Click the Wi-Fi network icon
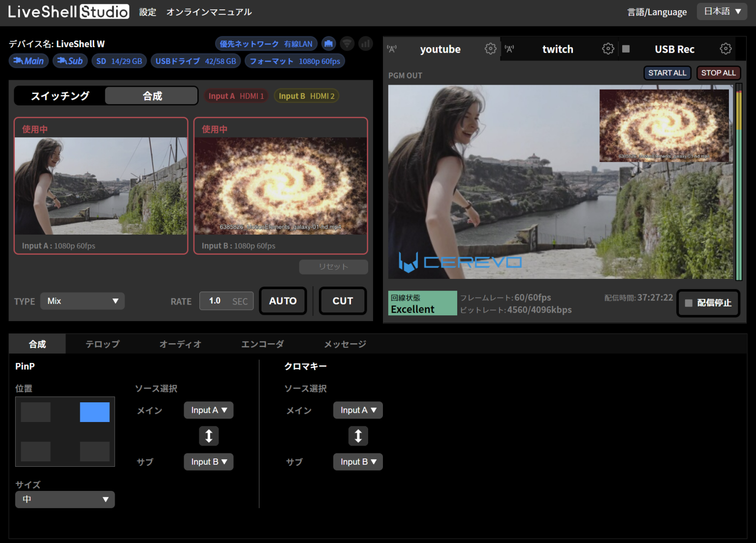Image resolution: width=756 pixels, height=543 pixels. [x=347, y=43]
